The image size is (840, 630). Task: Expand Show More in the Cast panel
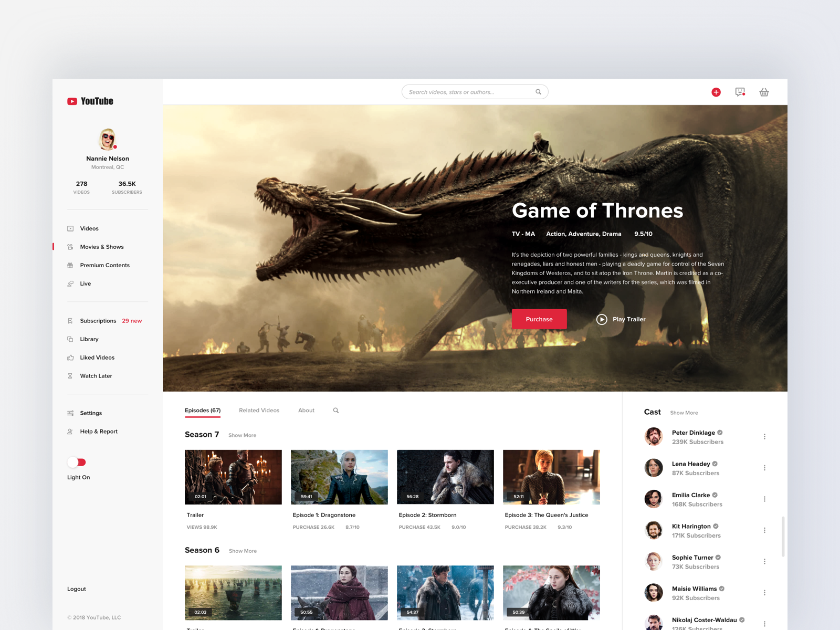pos(684,413)
